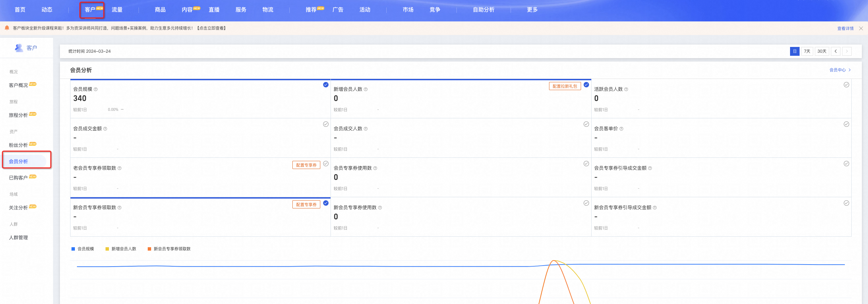Screen dimensions: 868x304
Task: Check the 会员客单价 metric checkmark
Action: (846, 124)
